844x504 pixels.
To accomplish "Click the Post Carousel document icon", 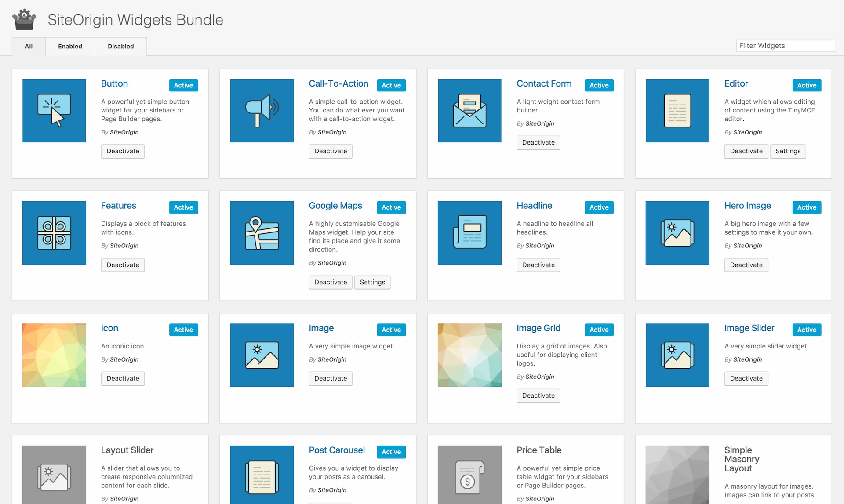I will (x=262, y=475).
